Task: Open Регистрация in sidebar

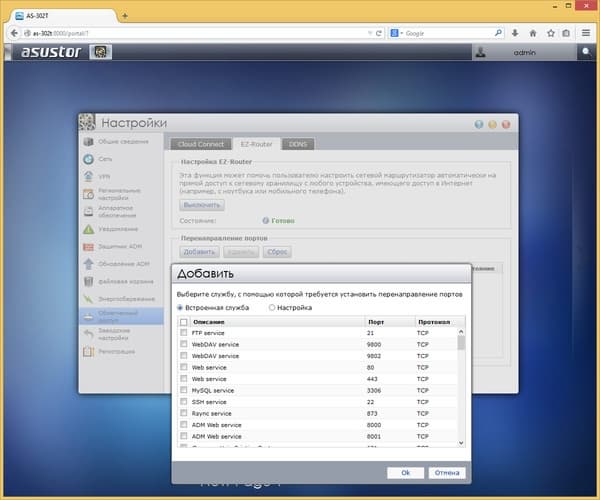Action: pyautogui.click(x=121, y=352)
